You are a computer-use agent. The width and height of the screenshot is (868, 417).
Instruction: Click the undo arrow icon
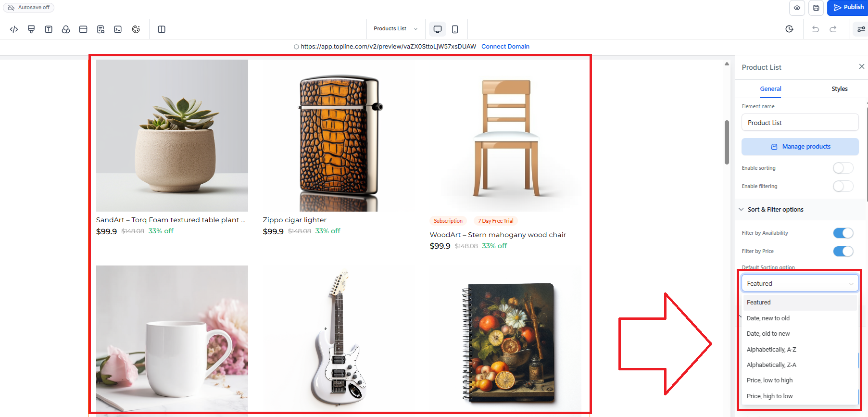(x=816, y=29)
